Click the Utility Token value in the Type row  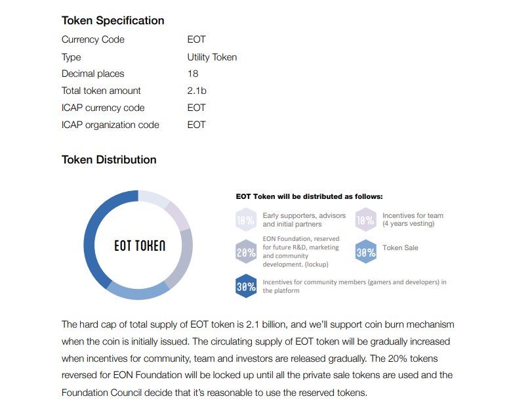[212, 57]
